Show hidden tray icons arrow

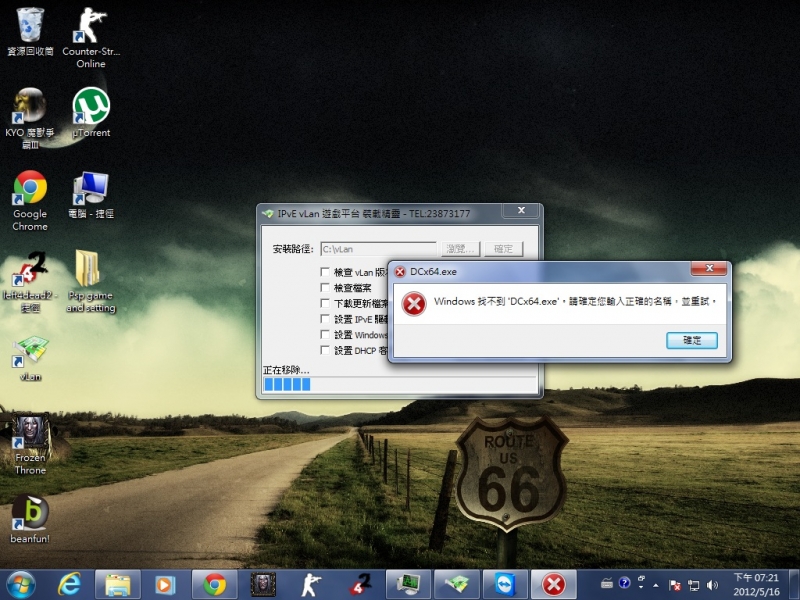[656, 585]
